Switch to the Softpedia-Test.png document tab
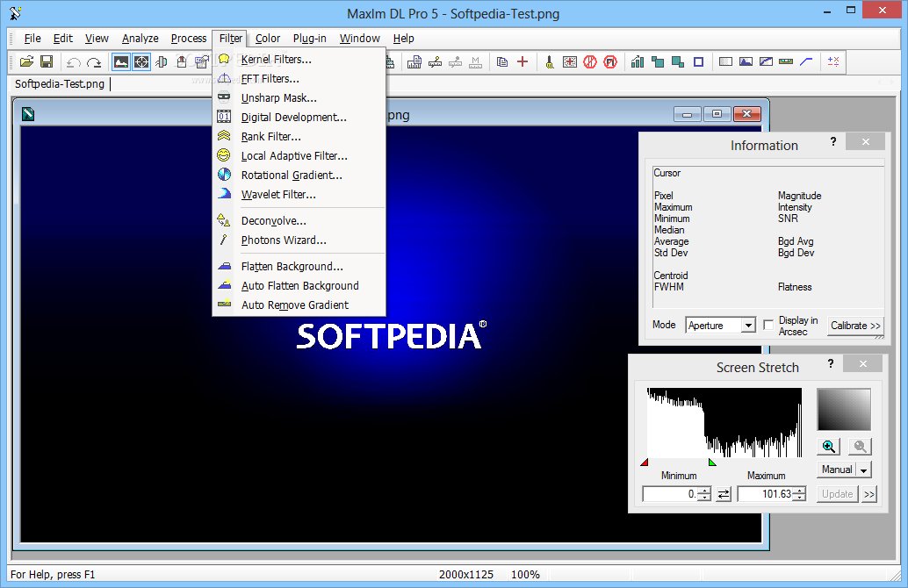 (x=60, y=84)
